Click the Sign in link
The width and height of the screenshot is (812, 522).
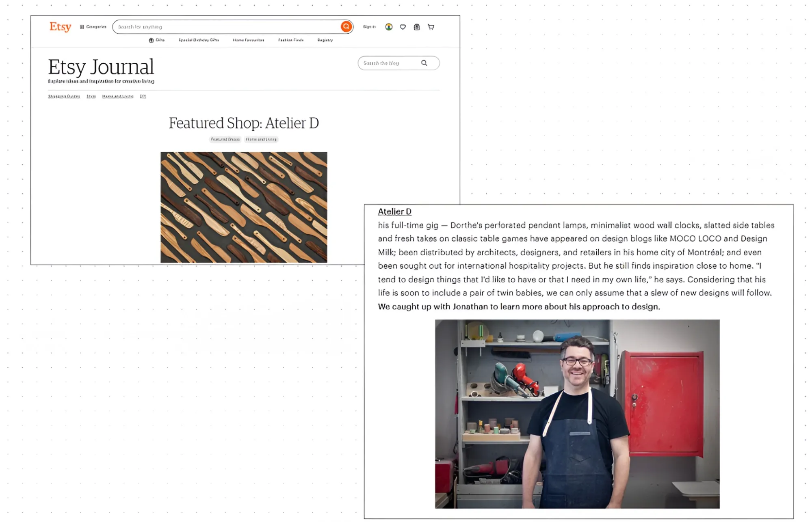coord(369,27)
